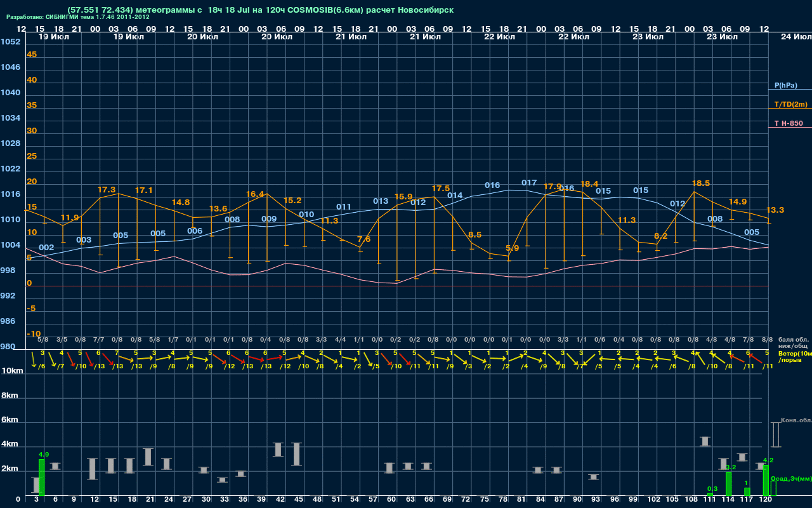Viewport: 812px width, 508px height.
Task: Click the 0.3 precipitation amount label
Action: tap(712, 488)
